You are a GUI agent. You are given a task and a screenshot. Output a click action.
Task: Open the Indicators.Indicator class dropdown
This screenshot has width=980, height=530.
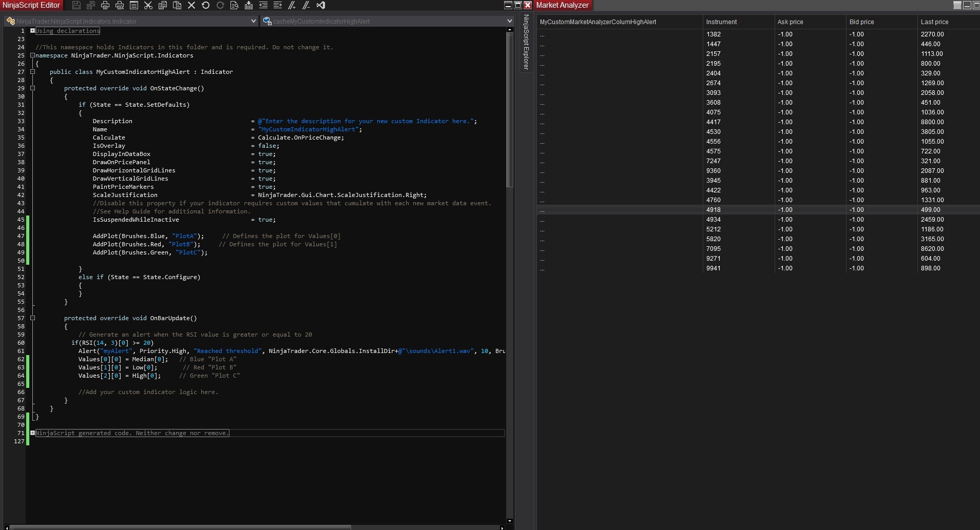point(253,21)
